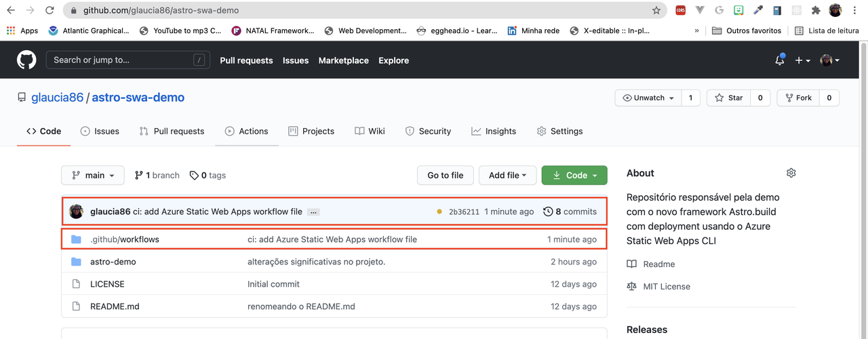Open the Insights tab
868x339 pixels.
[x=494, y=131]
